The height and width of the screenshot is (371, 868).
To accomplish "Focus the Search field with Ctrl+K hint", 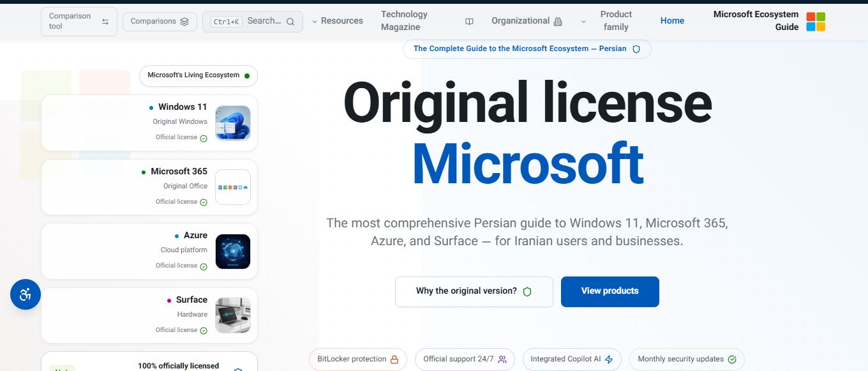I will tap(252, 22).
